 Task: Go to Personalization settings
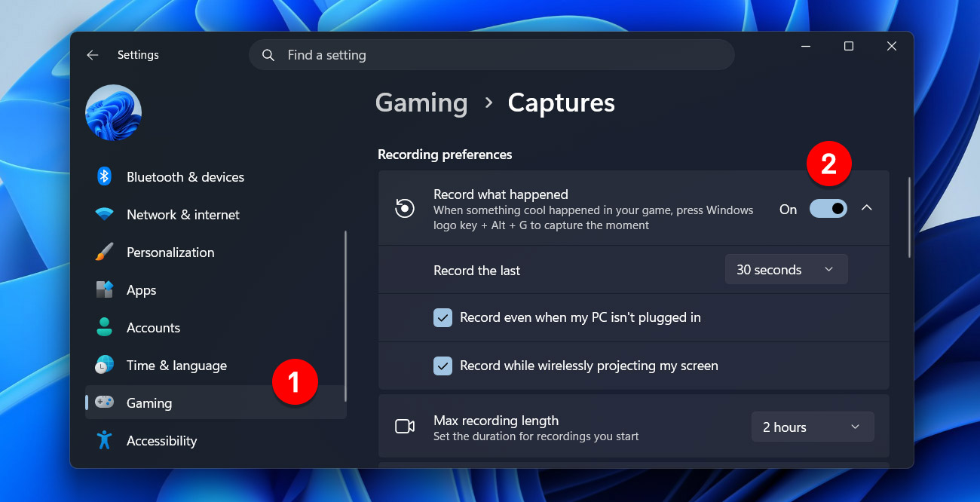point(216,253)
